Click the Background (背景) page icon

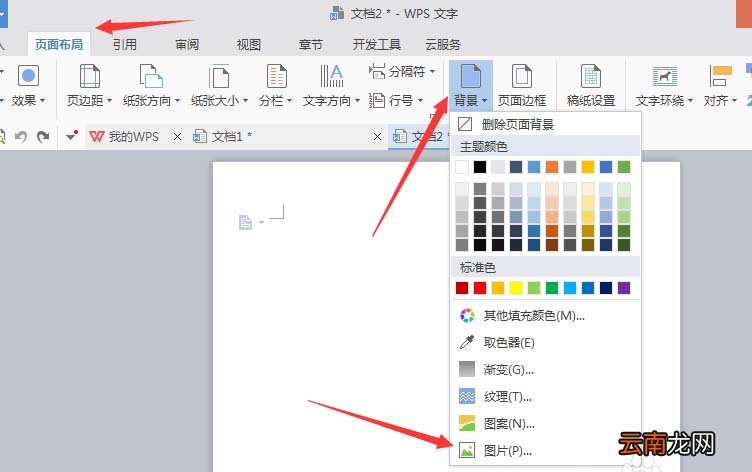pos(470,76)
